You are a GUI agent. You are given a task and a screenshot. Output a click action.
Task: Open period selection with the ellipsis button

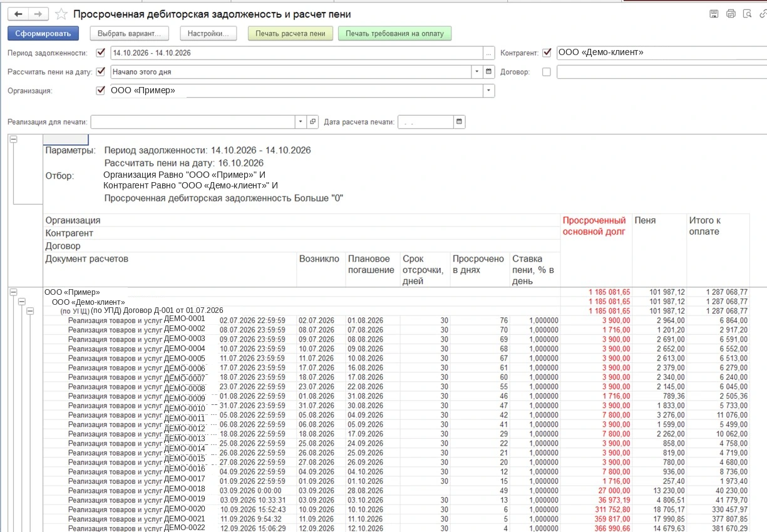490,53
